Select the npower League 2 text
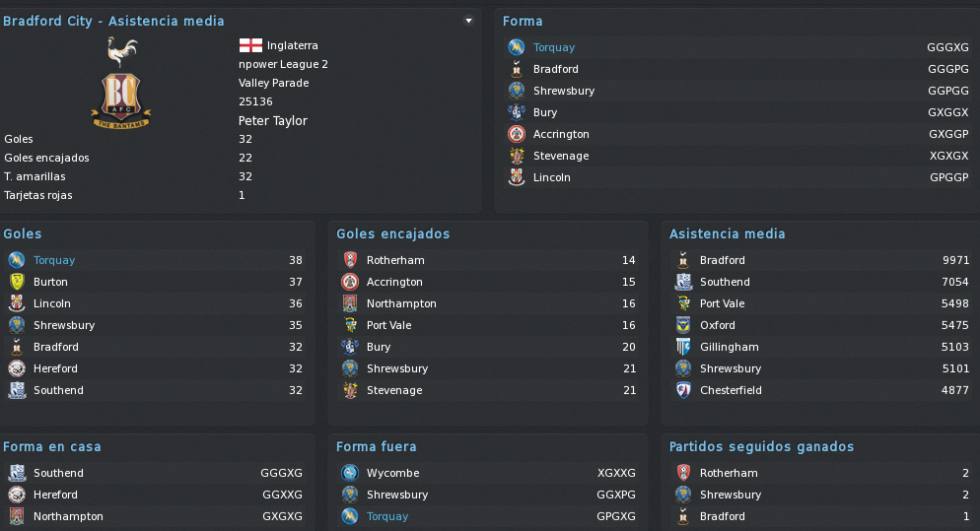Screen dimensions: 980x531 pyautogui.click(x=283, y=64)
